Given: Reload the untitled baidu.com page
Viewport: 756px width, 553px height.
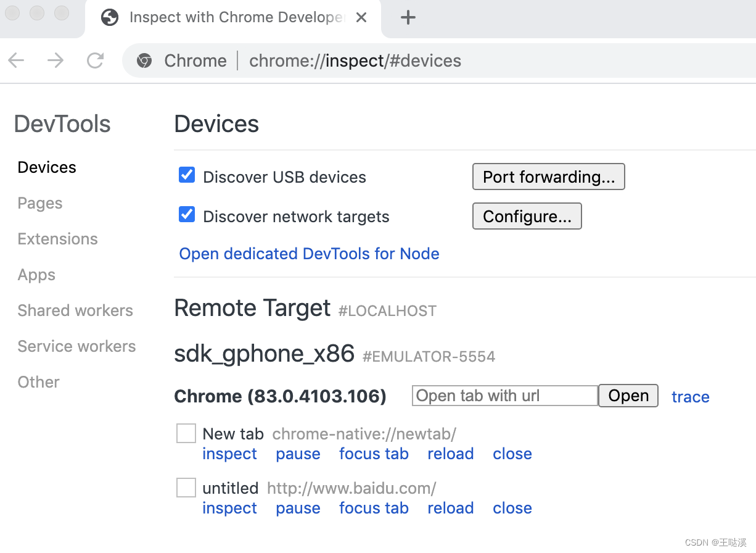Looking at the screenshot, I should click(x=451, y=508).
